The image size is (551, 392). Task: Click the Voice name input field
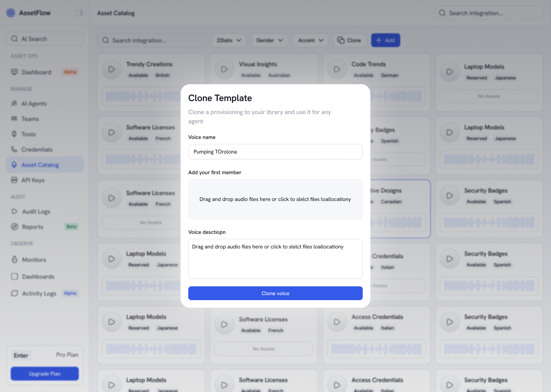click(275, 152)
